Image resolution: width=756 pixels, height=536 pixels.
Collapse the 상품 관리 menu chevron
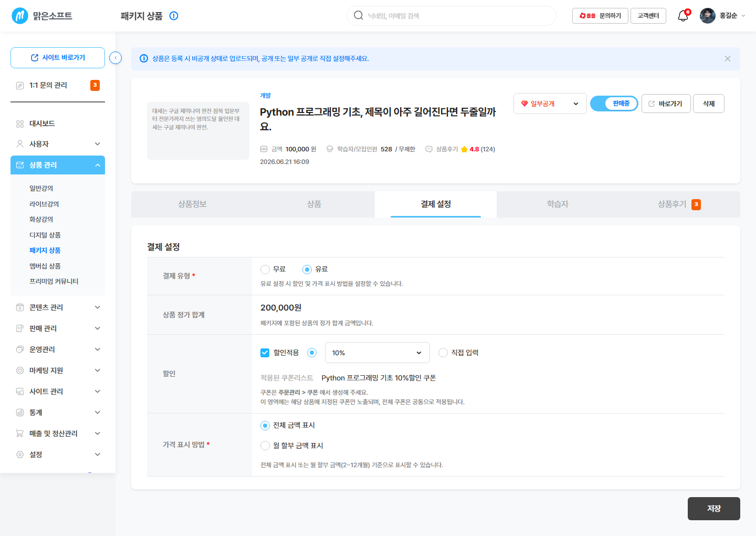[98, 165]
